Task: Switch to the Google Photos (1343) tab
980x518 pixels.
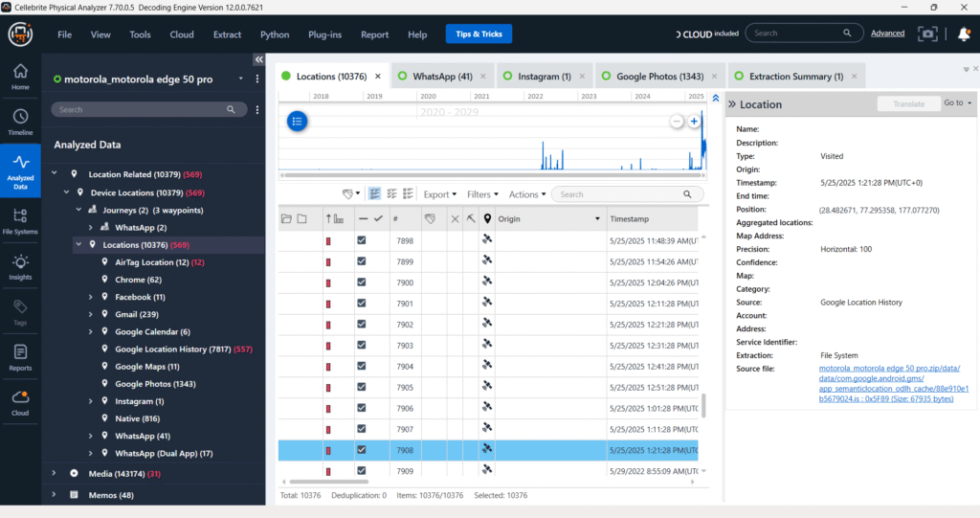Action: 659,77
